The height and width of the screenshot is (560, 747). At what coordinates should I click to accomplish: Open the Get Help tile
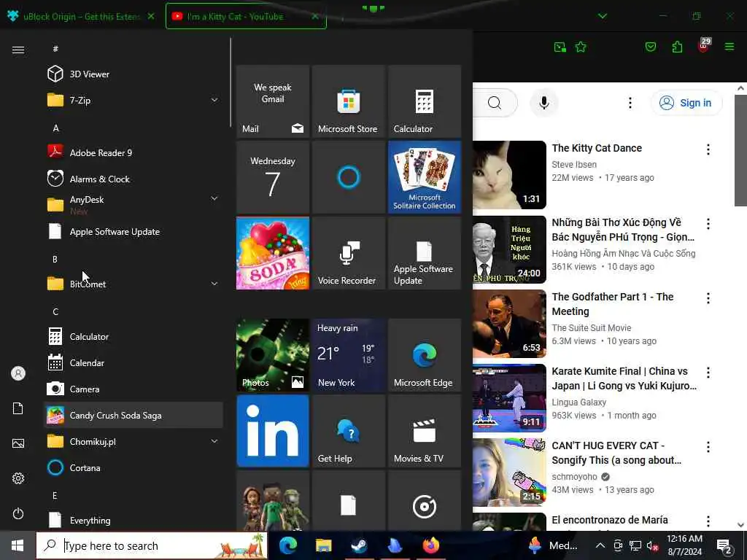[349, 431]
